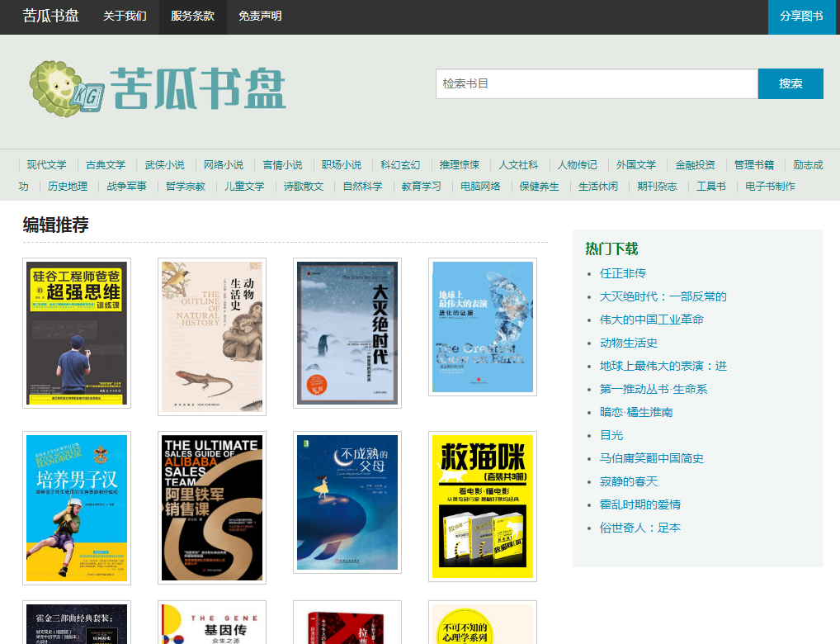This screenshot has width=840, height=644.
Task: Open the 救猫咪 book cover
Action: point(483,506)
